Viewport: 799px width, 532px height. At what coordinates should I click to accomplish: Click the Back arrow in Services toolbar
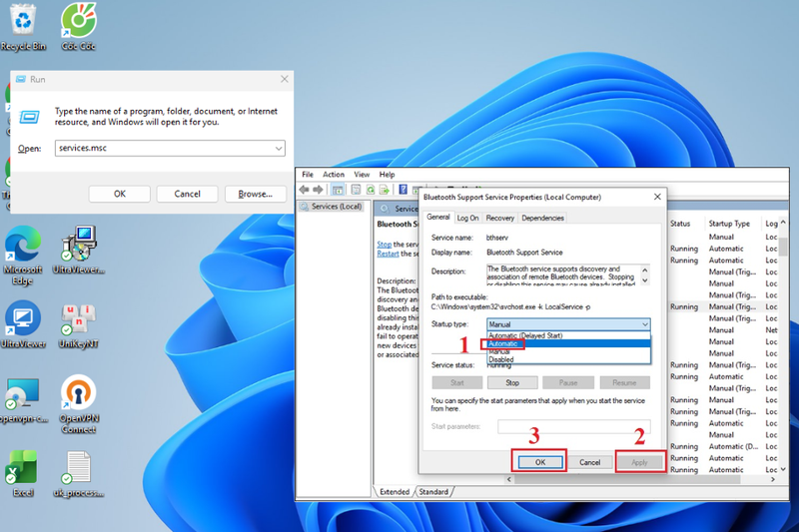coord(305,190)
